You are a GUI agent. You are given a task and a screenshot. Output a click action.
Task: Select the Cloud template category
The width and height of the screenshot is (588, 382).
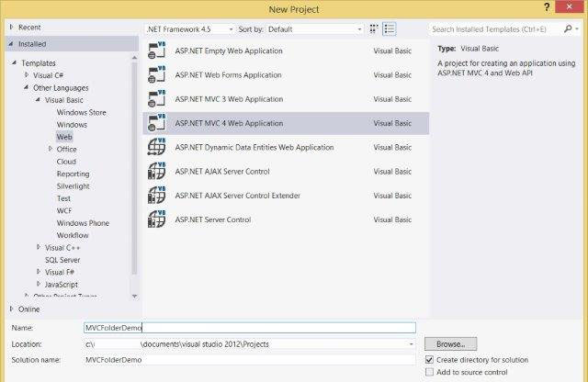click(x=66, y=162)
